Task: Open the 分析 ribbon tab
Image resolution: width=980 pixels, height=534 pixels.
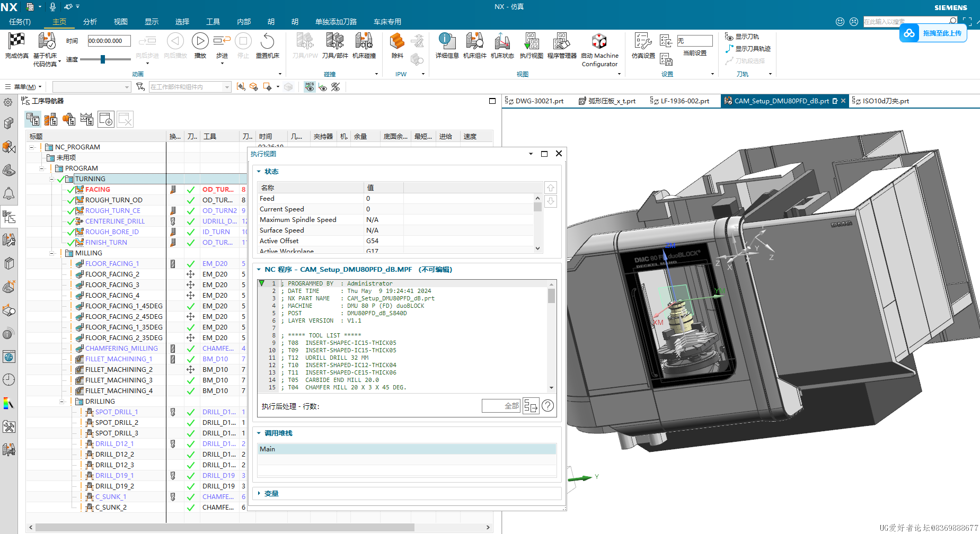Action: 90,22
